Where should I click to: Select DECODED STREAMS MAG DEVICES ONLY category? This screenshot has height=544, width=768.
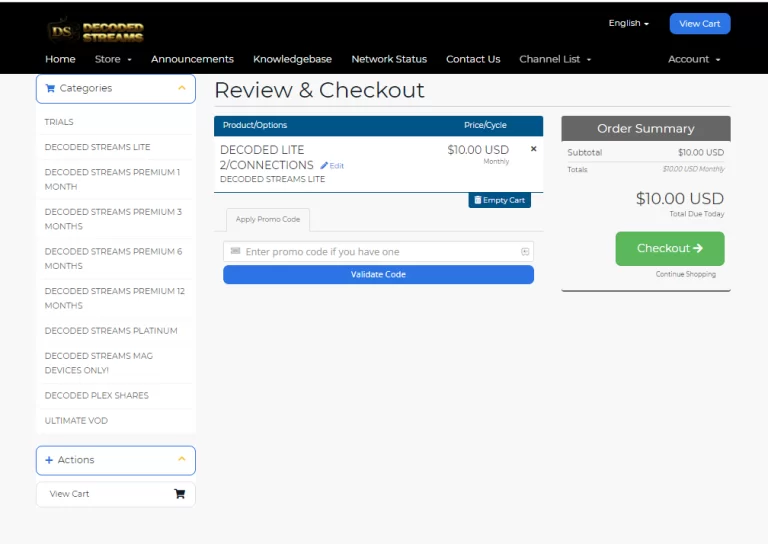coord(98,363)
